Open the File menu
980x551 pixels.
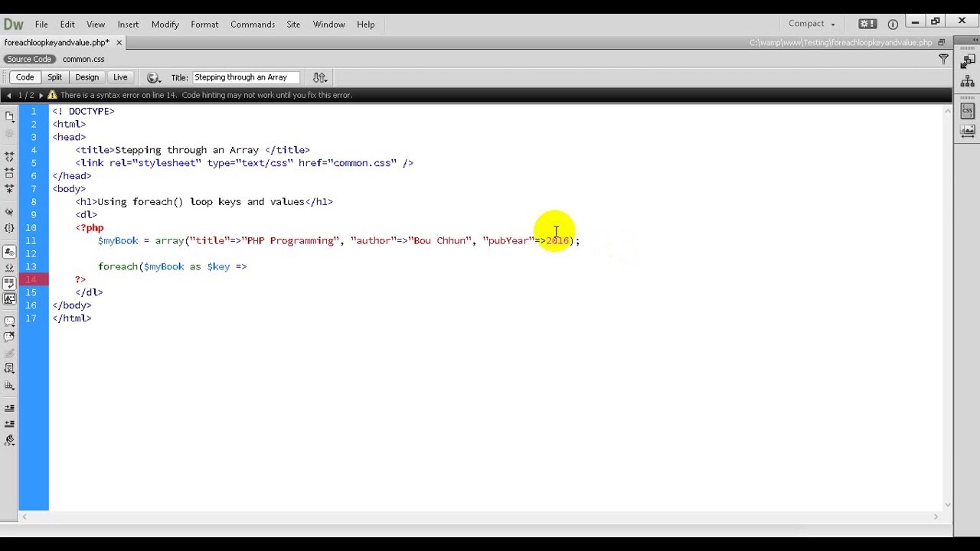[x=41, y=24]
